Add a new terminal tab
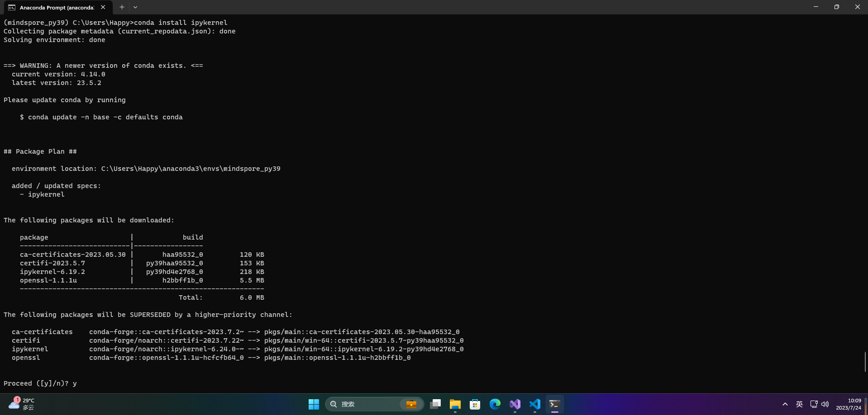Viewport: 868px width, 415px height. [x=122, y=7]
